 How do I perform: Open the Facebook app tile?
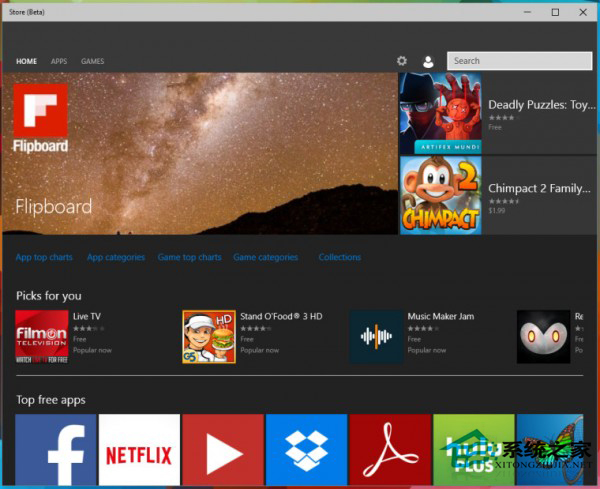tap(55, 451)
